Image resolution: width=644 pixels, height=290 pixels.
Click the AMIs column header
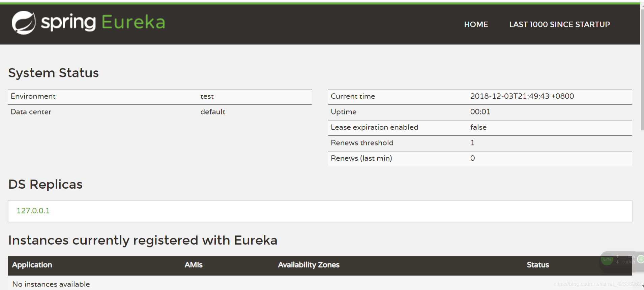[194, 265]
